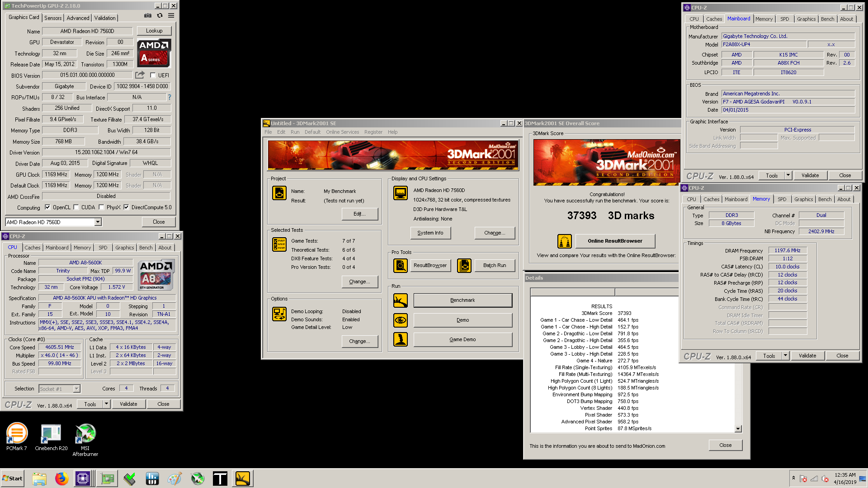This screenshot has height=488, width=868.
Task: Click Model field F2A88X-UP4
Action: [764, 44]
